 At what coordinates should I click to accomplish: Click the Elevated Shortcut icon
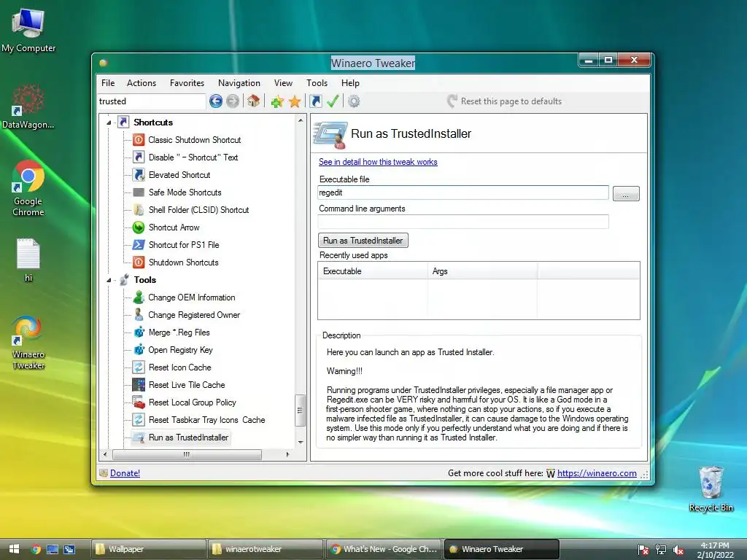139,175
